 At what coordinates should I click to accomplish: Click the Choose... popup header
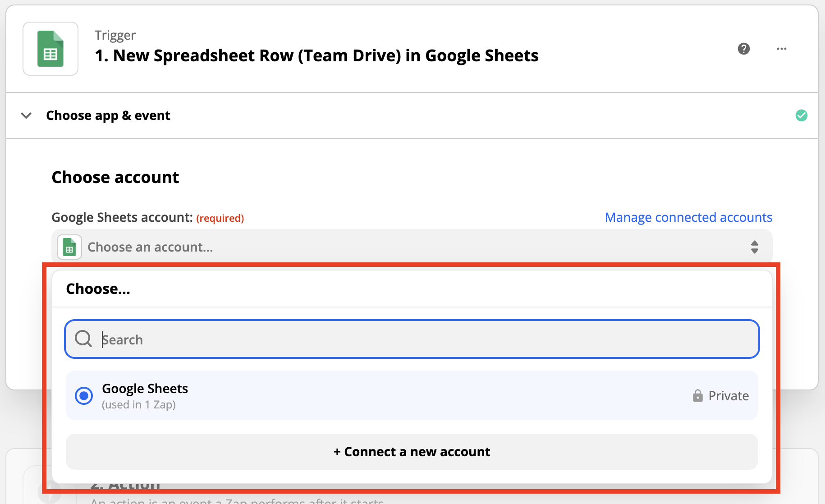98,289
